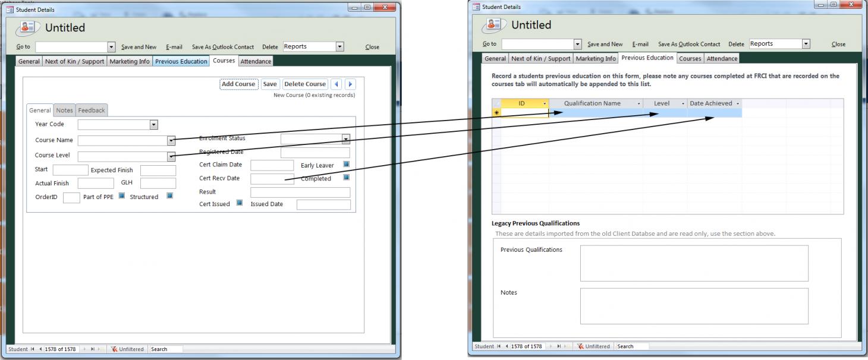Click the Previous Qualifications text box

(x=694, y=263)
